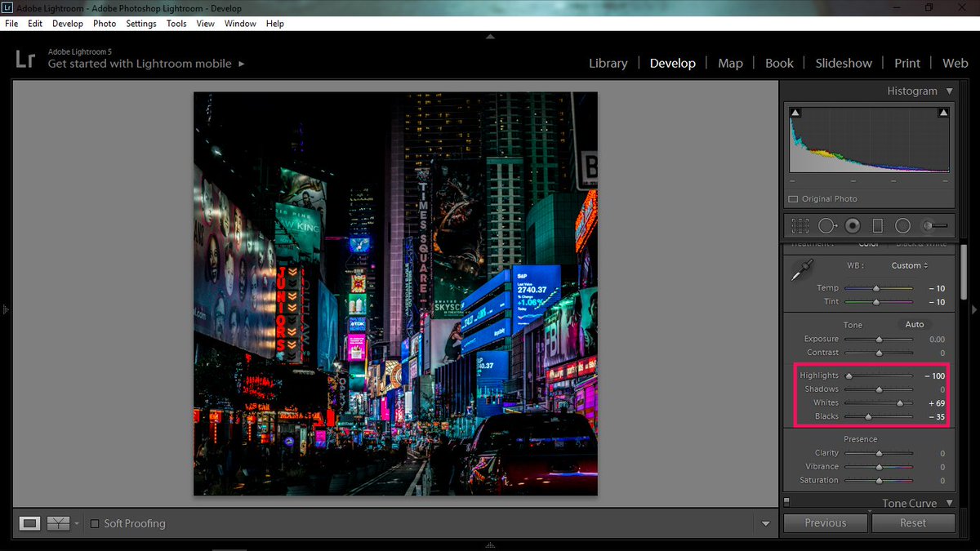Viewport: 980px width, 551px height.
Task: Select the Spot Removal tool
Action: (827, 225)
